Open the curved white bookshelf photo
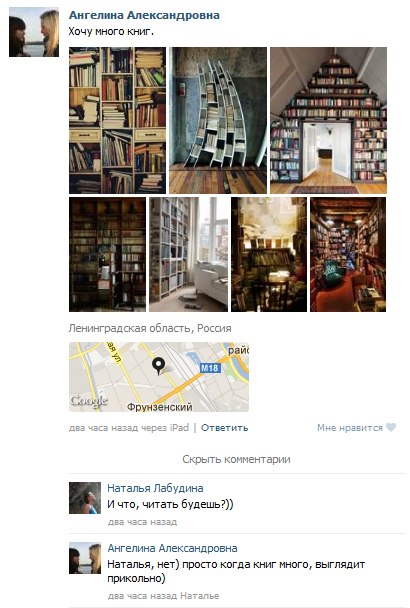410x608 pixels. (218, 121)
